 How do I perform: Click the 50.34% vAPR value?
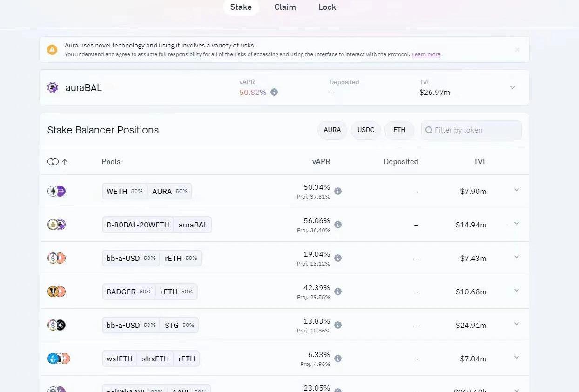pyautogui.click(x=316, y=187)
